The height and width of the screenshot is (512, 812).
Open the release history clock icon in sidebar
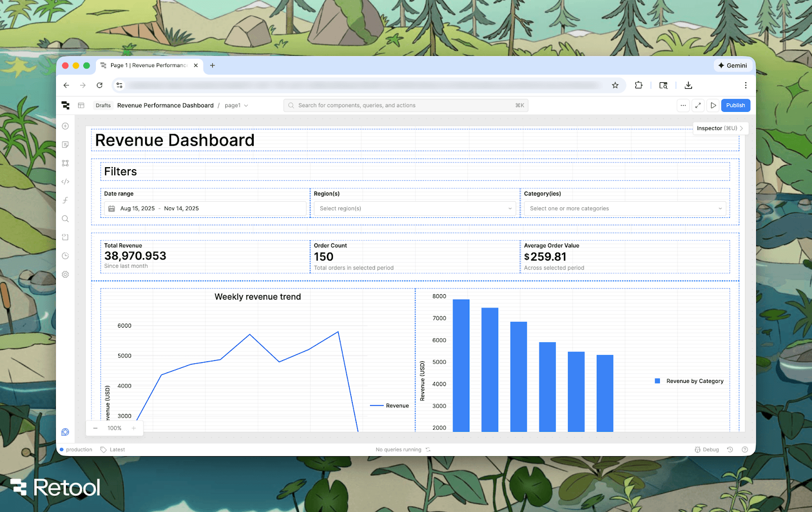[x=65, y=256]
